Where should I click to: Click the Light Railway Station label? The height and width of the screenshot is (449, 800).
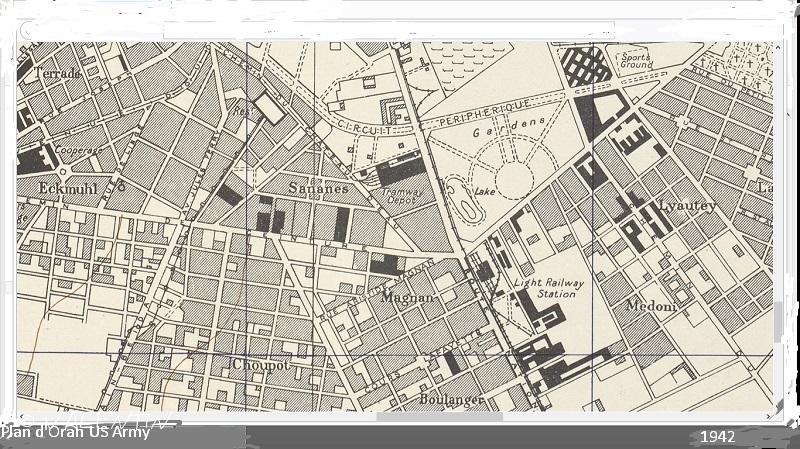tap(545, 288)
